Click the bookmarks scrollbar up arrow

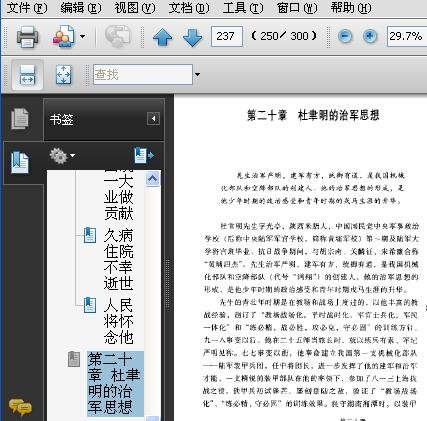pos(153,179)
